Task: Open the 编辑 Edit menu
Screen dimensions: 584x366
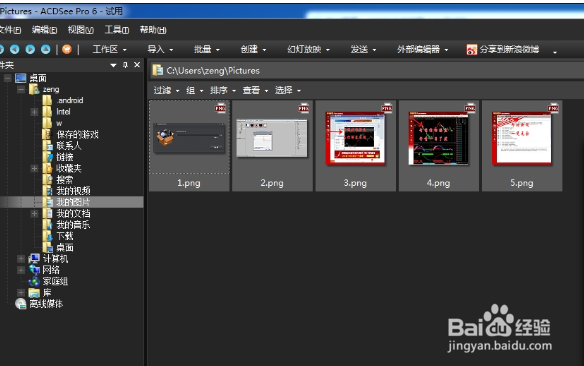Action: click(44, 30)
